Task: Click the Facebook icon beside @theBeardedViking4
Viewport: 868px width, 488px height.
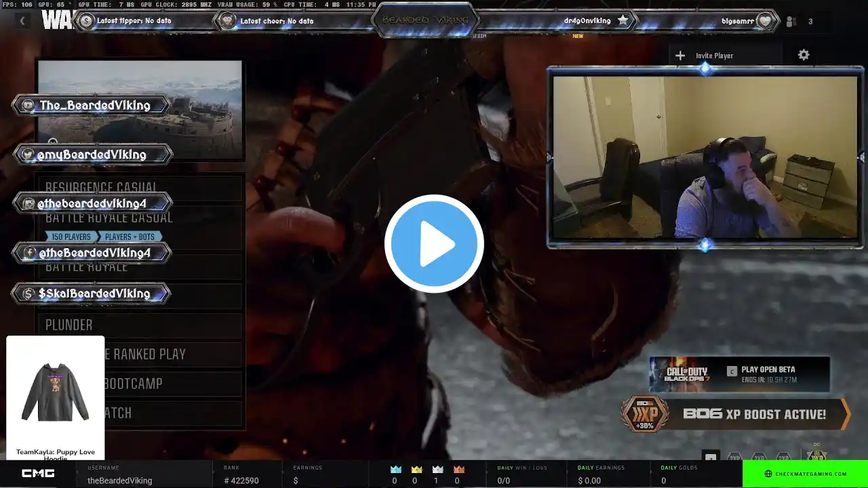Action: coord(29,253)
